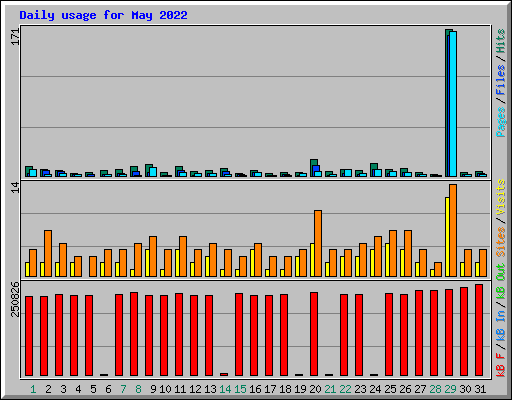The width and height of the screenshot is (512, 400).
Task: Click the cyan pages bar for day 9
Action: (153, 172)
